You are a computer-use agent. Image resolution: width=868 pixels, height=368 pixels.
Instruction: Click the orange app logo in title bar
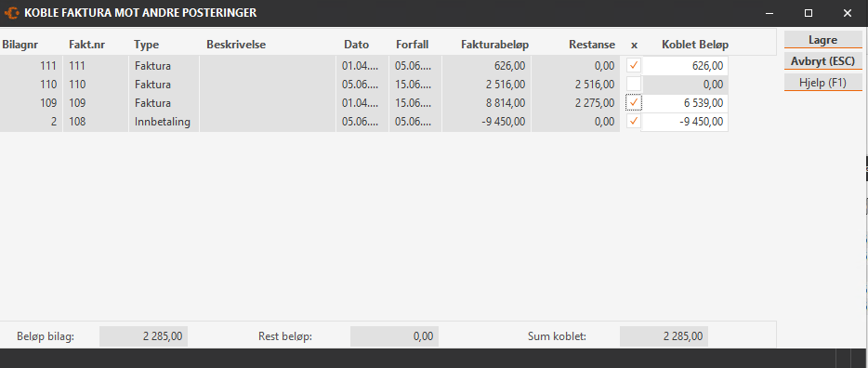tap(11, 13)
